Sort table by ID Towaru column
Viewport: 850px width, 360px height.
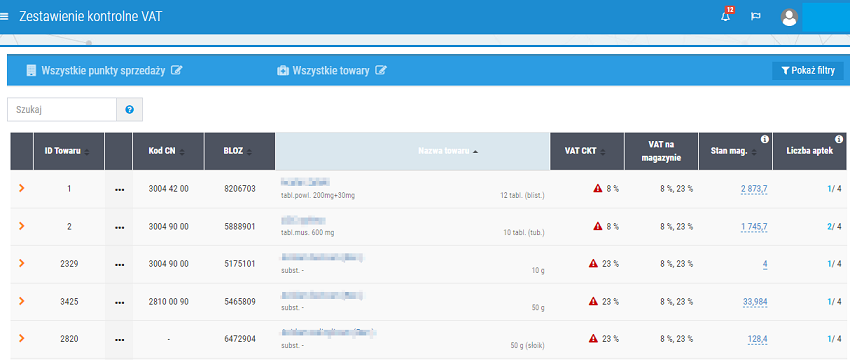tap(68, 151)
